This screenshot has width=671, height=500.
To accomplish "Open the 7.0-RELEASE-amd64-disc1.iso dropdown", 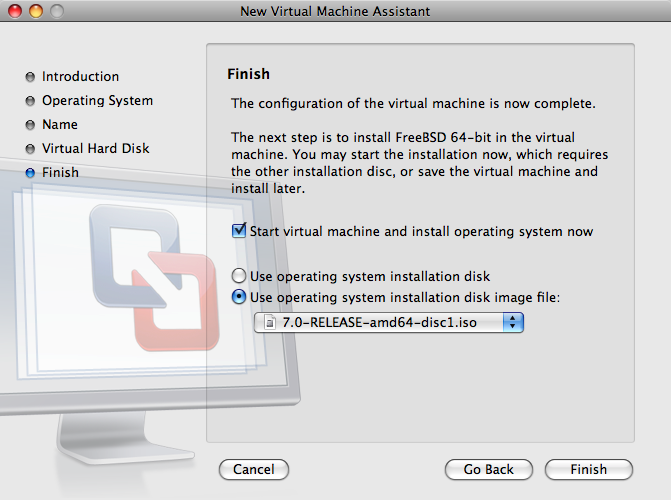I will (x=389, y=322).
